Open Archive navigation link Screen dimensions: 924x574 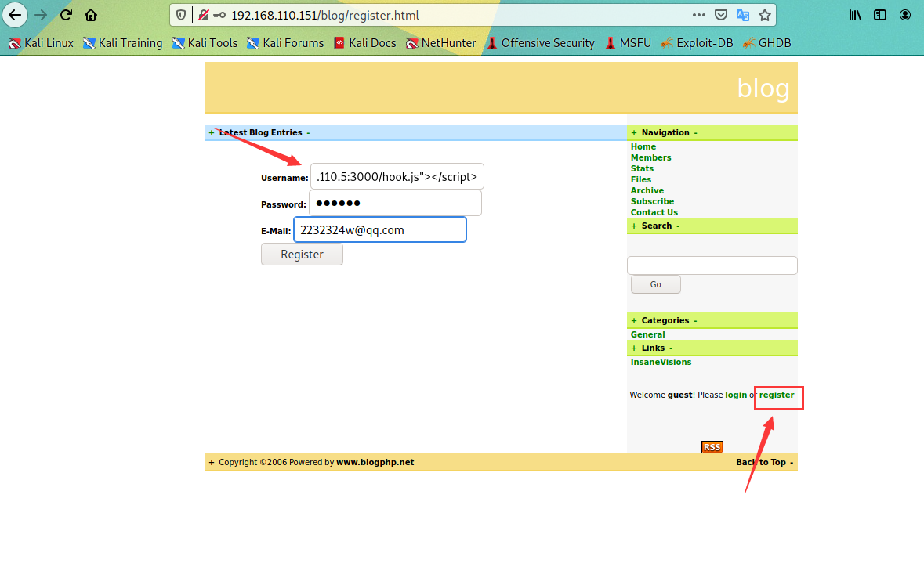(647, 191)
